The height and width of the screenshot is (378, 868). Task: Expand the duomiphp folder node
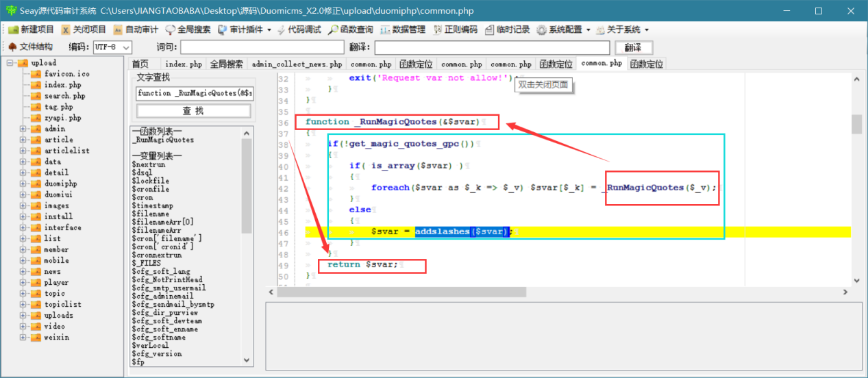(23, 184)
